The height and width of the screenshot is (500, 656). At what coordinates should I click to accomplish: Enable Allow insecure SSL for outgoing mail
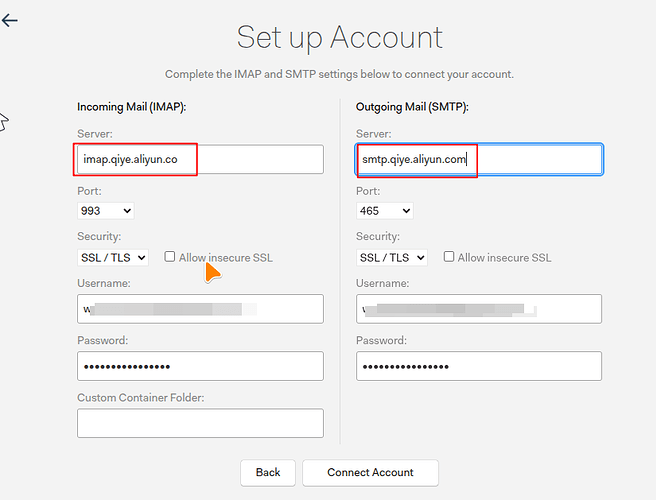click(x=448, y=256)
